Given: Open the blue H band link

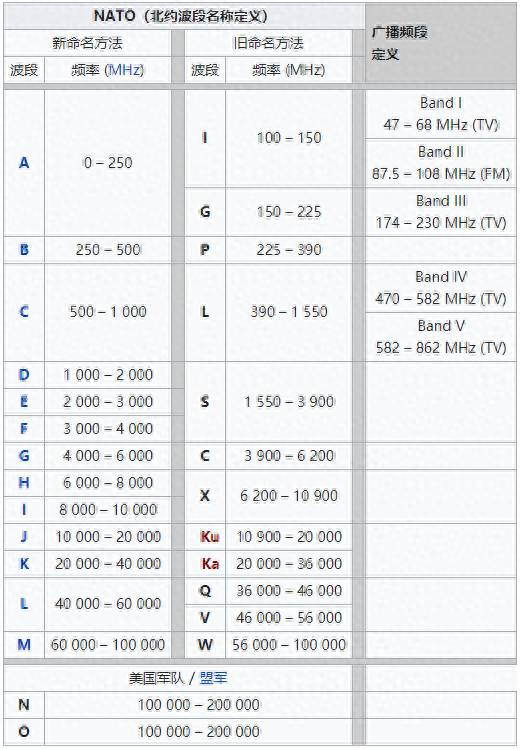Looking at the screenshot, I should coord(24,483).
